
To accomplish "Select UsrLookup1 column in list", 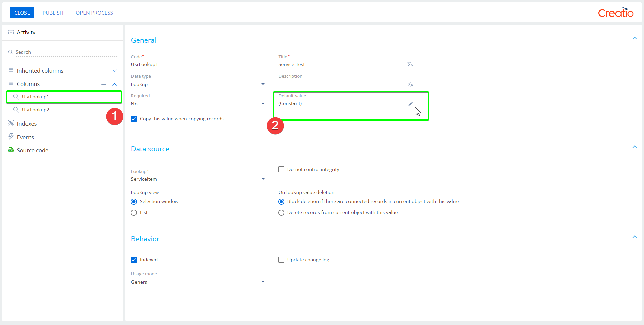I will tap(64, 97).
